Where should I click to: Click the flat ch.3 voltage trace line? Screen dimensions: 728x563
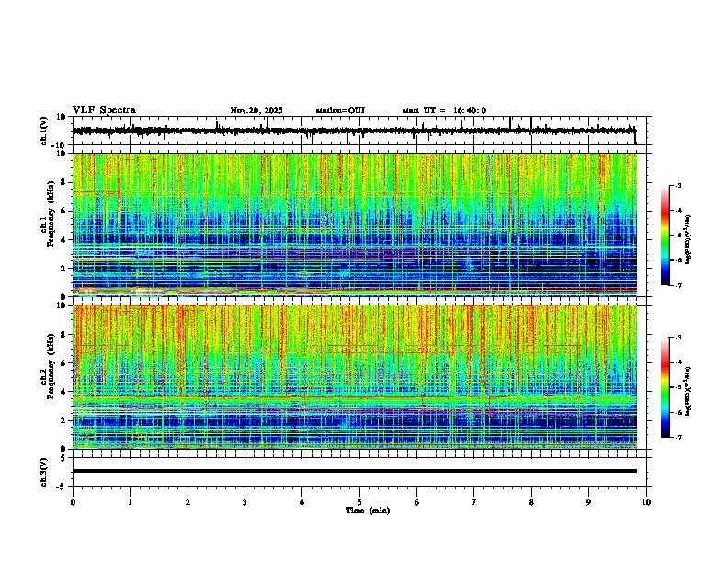coord(355,471)
